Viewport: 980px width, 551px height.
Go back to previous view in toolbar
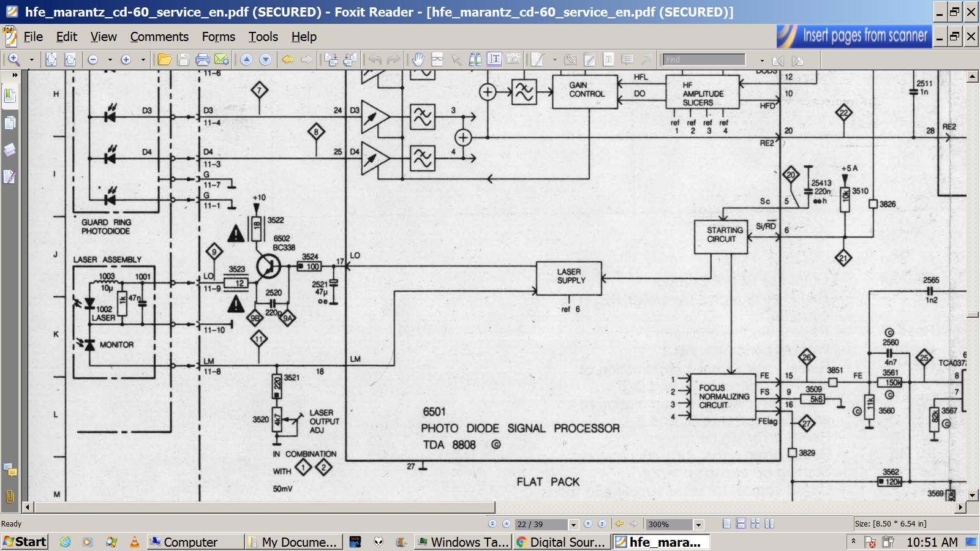(x=288, y=59)
